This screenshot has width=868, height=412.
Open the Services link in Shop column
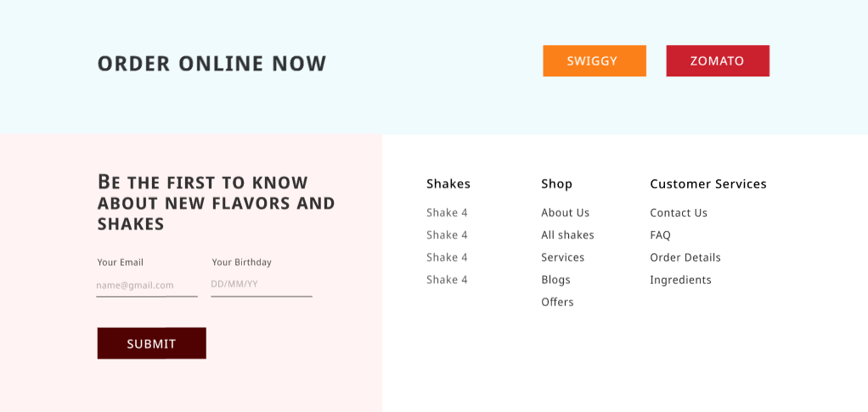point(562,257)
